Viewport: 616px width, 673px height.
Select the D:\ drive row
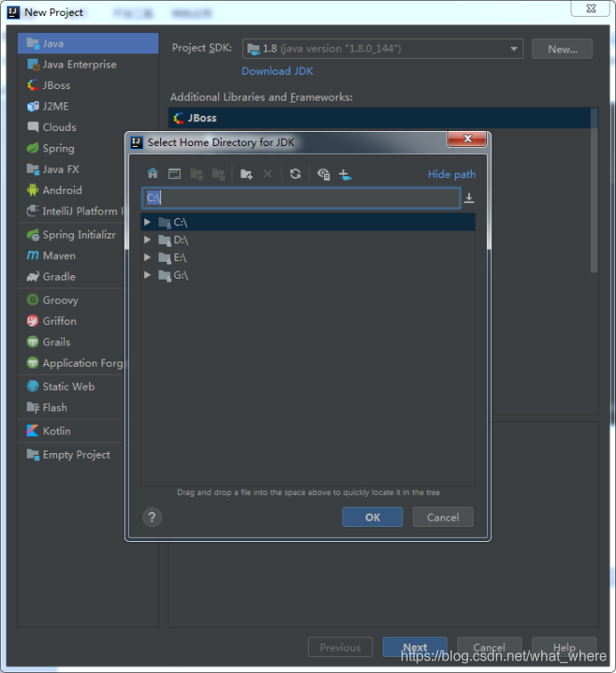point(308,239)
